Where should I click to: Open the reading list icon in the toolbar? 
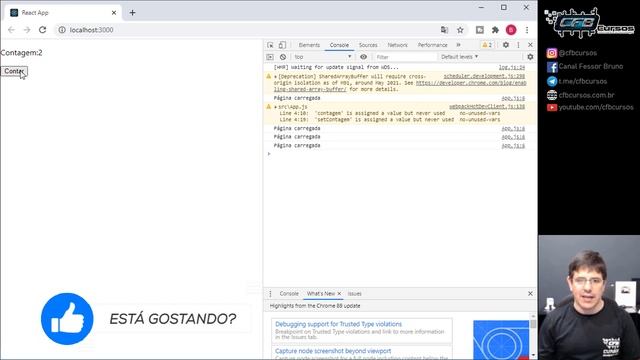click(x=480, y=30)
